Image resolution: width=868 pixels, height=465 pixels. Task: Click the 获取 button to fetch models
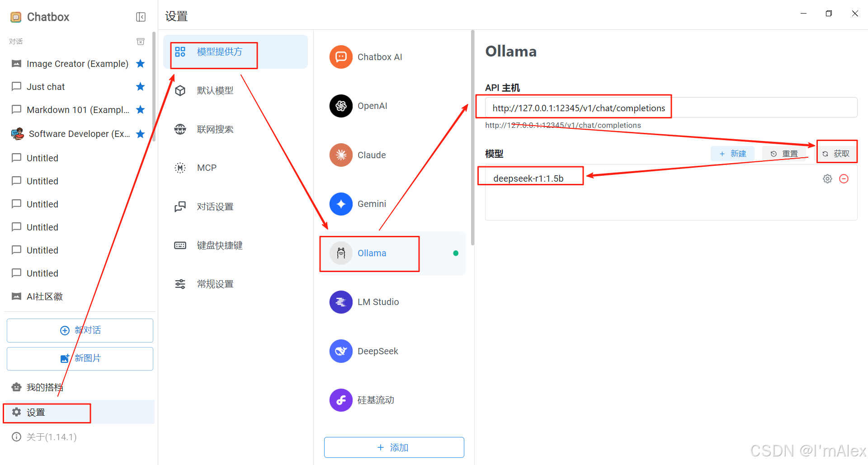[837, 153]
